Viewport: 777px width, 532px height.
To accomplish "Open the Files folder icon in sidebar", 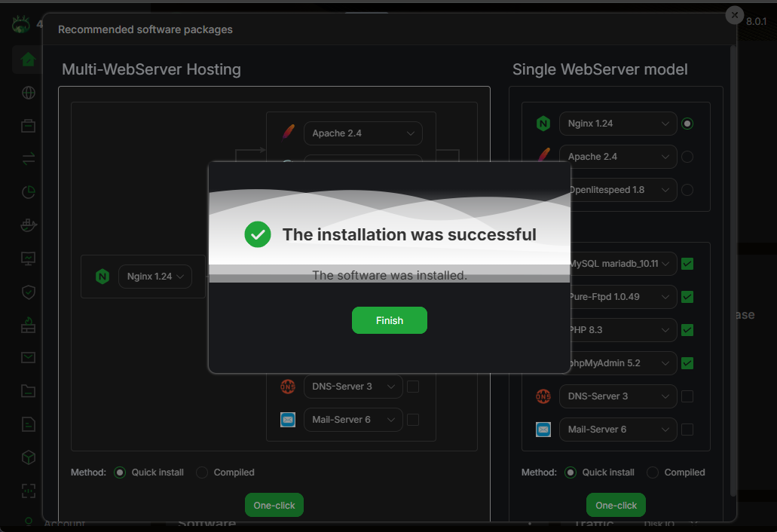I will [x=28, y=390].
